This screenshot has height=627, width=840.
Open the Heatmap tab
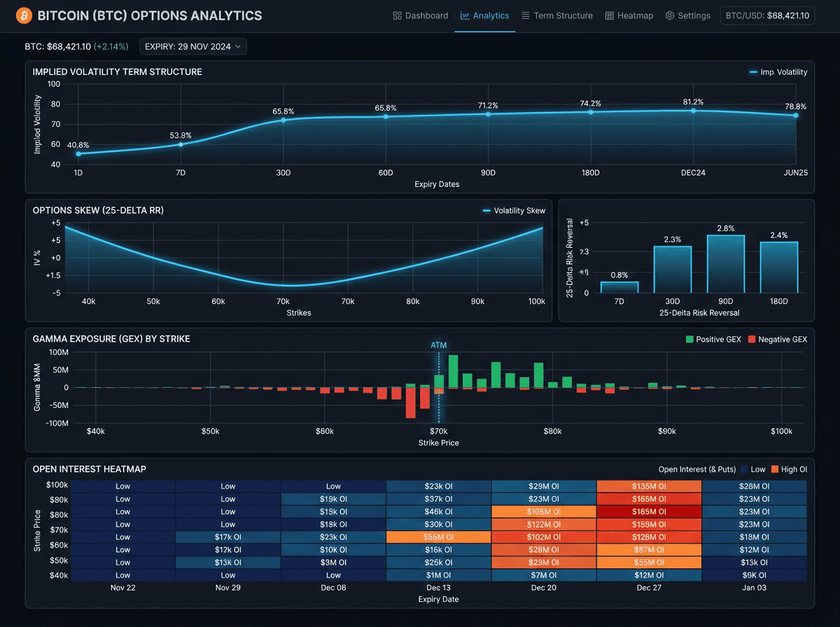tap(630, 15)
